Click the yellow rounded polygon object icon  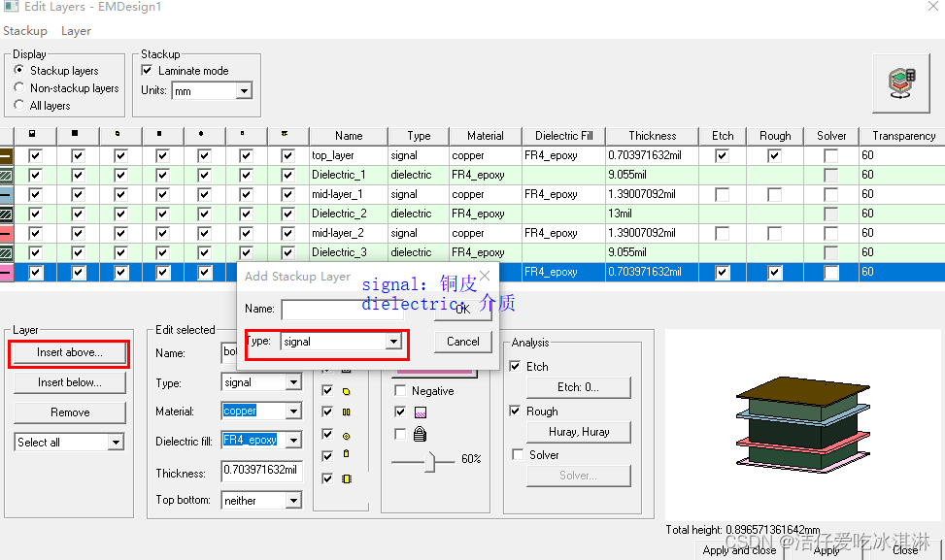pyautogui.click(x=346, y=391)
